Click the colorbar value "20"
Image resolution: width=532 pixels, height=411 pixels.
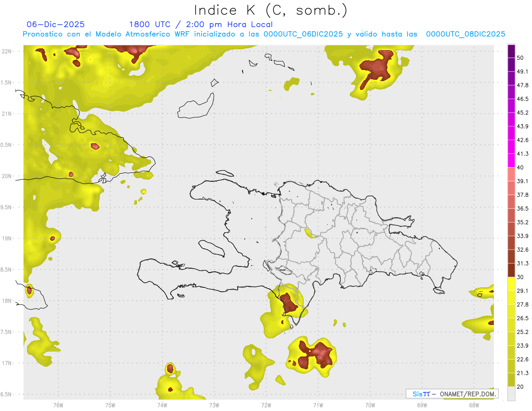(x=521, y=387)
